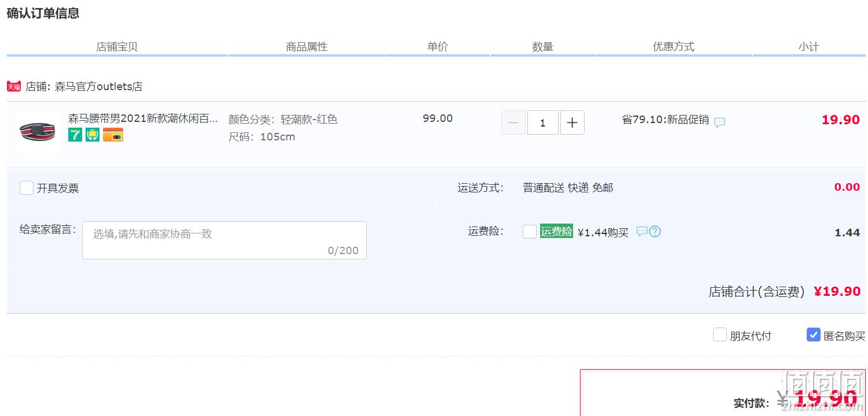Click the Tmall shop logo icon
The width and height of the screenshot is (868, 416).
click(14, 87)
